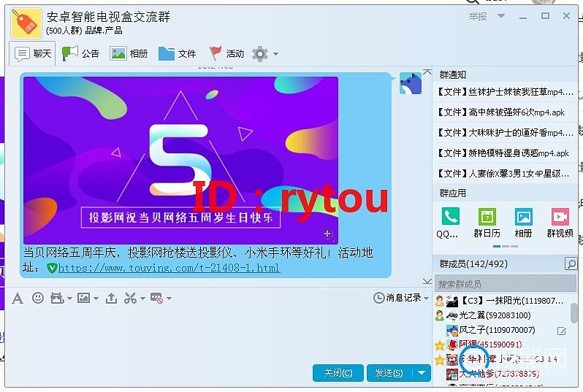
Task: Click the 群应用 section header
Action: [452, 193]
